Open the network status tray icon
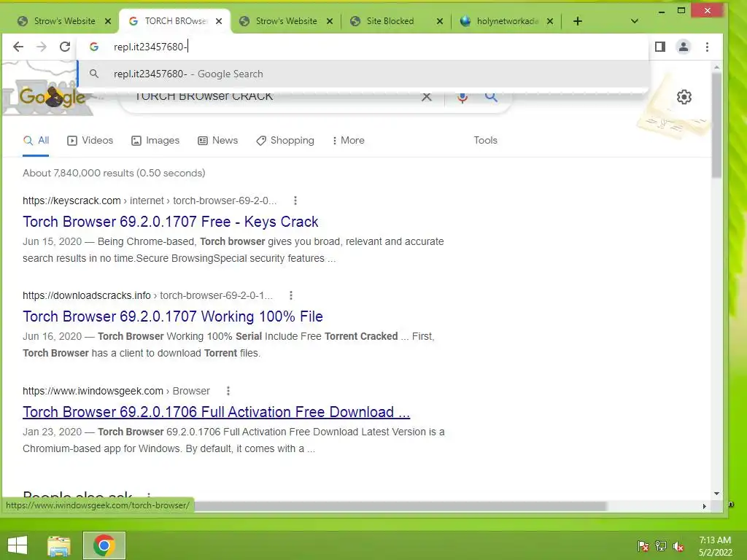 click(661, 546)
